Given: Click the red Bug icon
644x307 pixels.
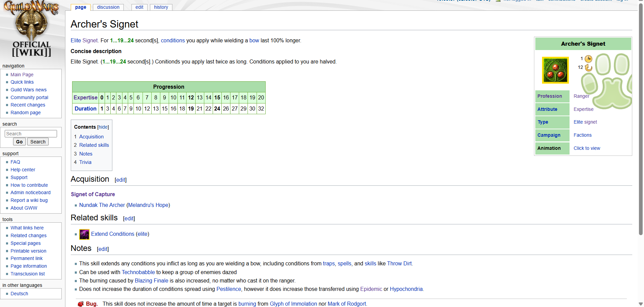Looking at the screenshot, I should coord(80,304).
